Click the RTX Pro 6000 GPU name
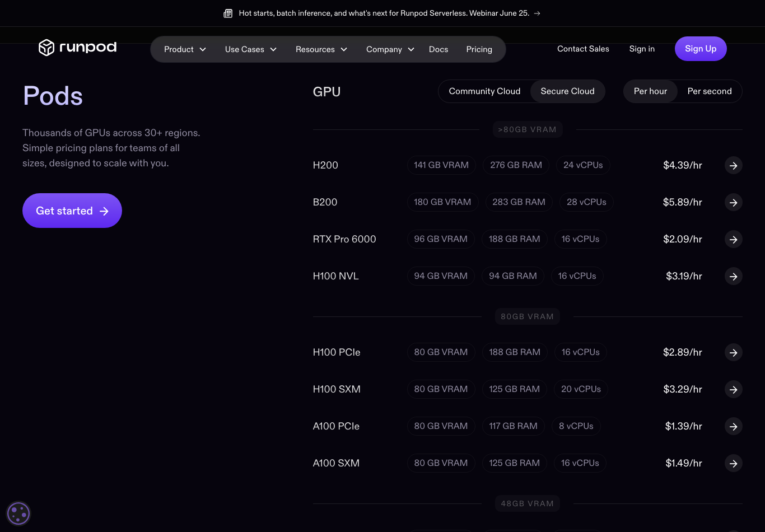Screen dimensions: 765x532 click(x=344, y=239)
